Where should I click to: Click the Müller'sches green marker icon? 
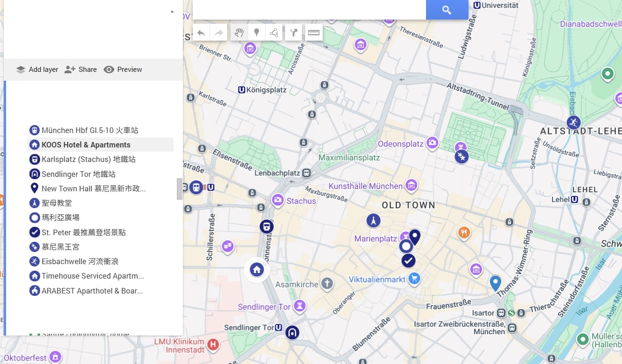pyautogui.click(x=582, y=339)
